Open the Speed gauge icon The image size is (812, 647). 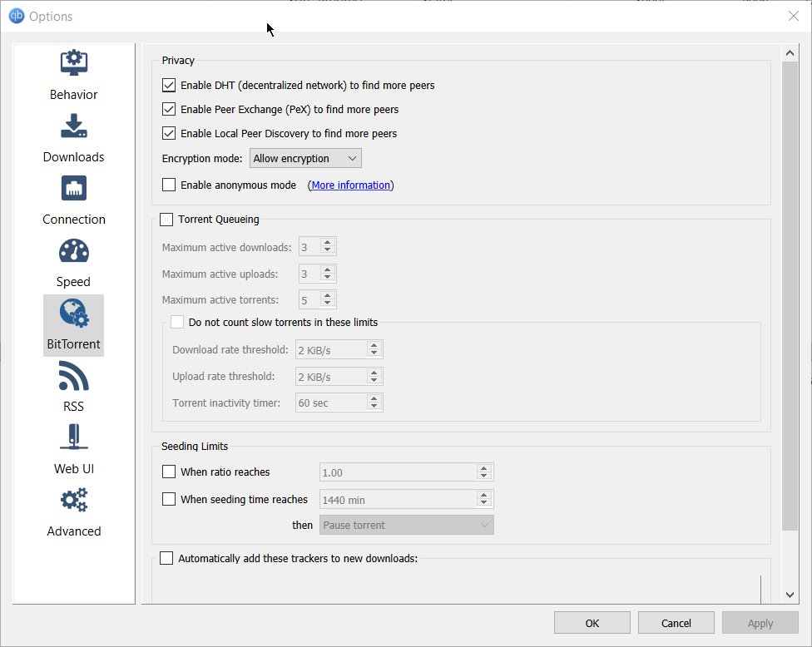[x=73, y=250]
